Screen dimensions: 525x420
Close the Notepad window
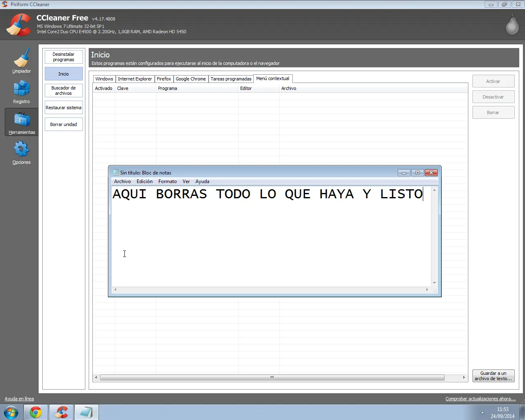click(431, 173)
